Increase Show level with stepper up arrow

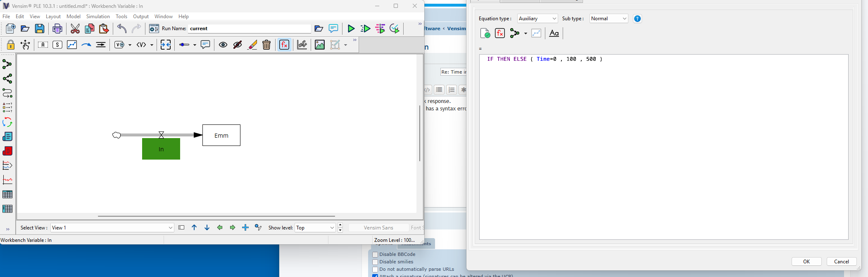[340, 225]
